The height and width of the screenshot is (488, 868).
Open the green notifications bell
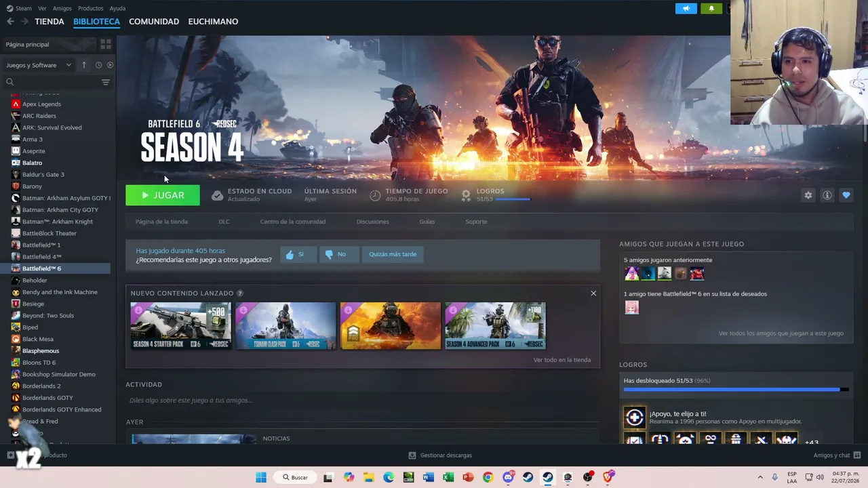(x=711, y=8)
